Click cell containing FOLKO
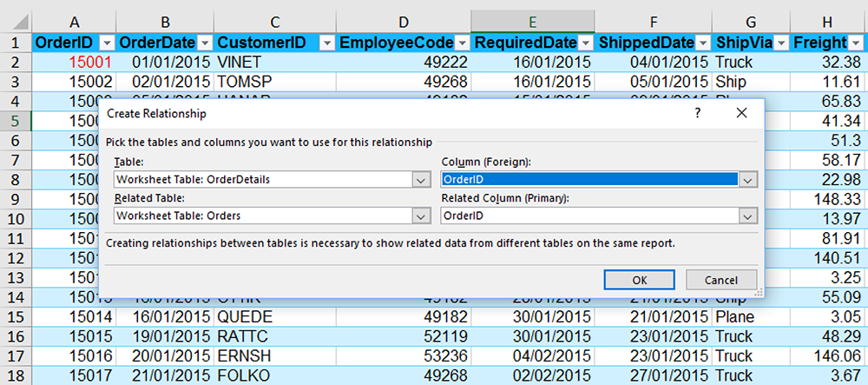This screenshot has height=385, width=868. point(275,375)
